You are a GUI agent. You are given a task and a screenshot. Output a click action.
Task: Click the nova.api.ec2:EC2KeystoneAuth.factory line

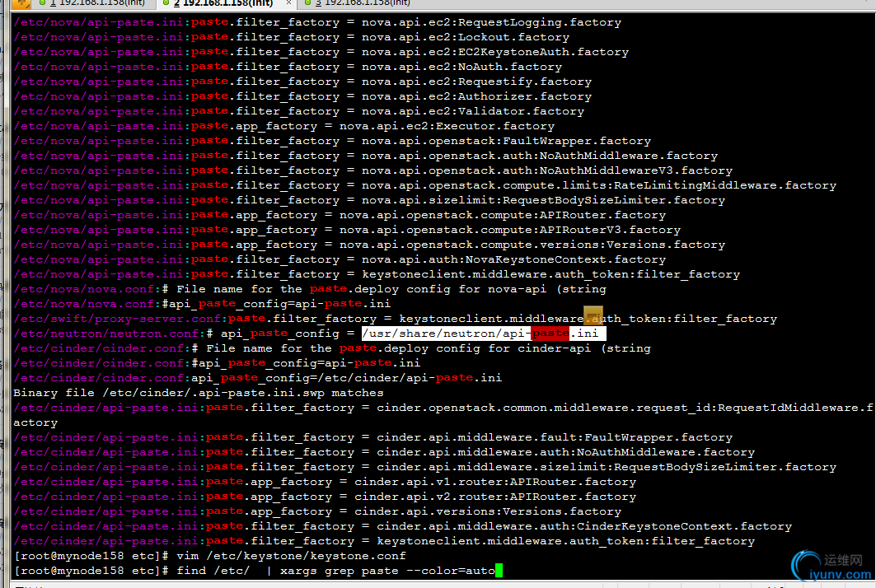[321, 52]
